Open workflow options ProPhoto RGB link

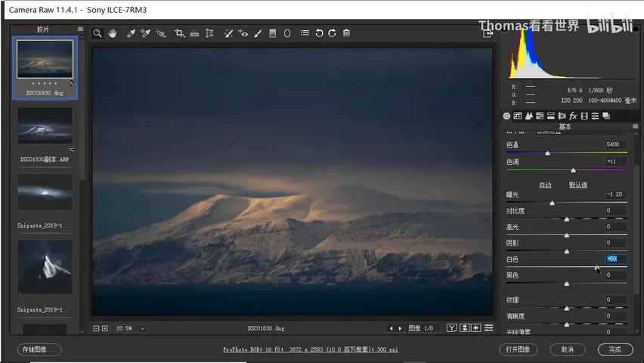(311, 349)
